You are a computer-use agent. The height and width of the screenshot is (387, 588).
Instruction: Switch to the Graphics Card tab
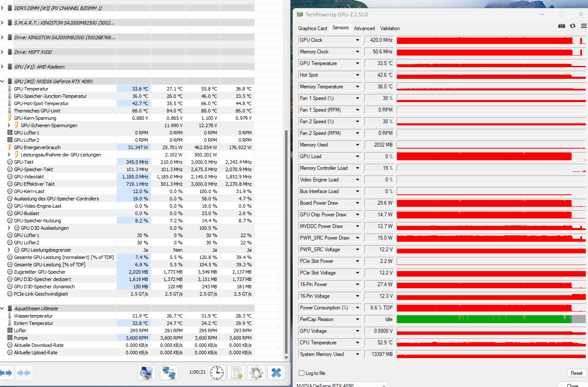pyautogui.click(x=313, y=28)
